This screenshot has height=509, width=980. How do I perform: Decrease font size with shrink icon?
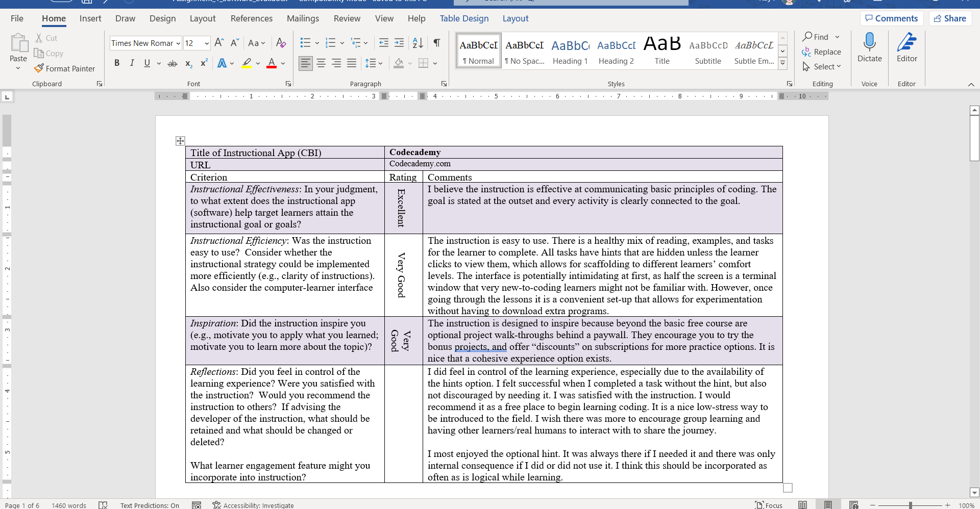(x=235, y=42)
